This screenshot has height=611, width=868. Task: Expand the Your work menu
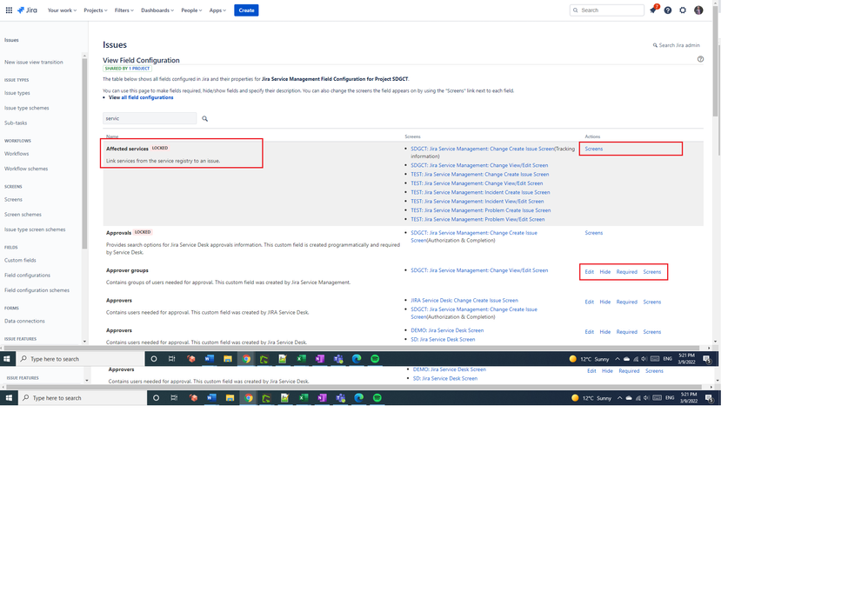tap(62, 10)
